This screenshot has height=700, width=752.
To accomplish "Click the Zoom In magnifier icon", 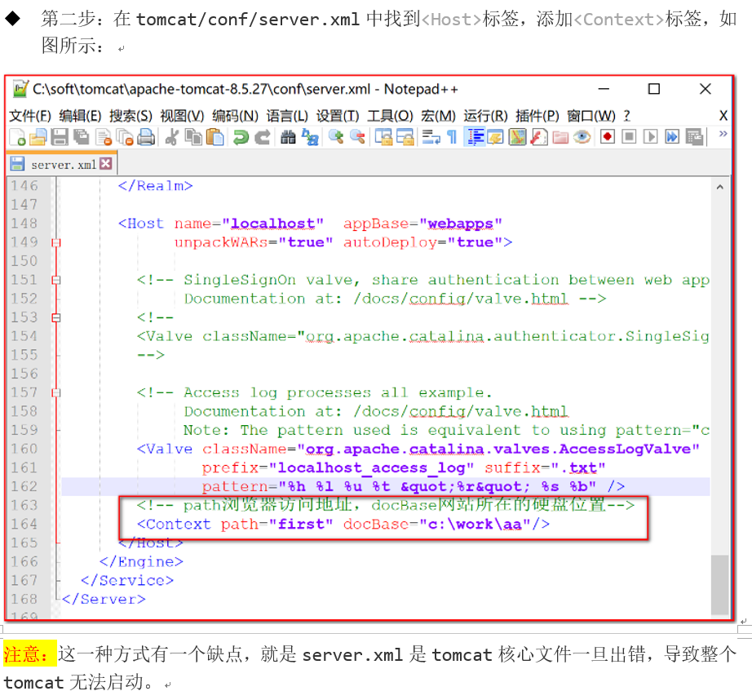I will 336,137.
